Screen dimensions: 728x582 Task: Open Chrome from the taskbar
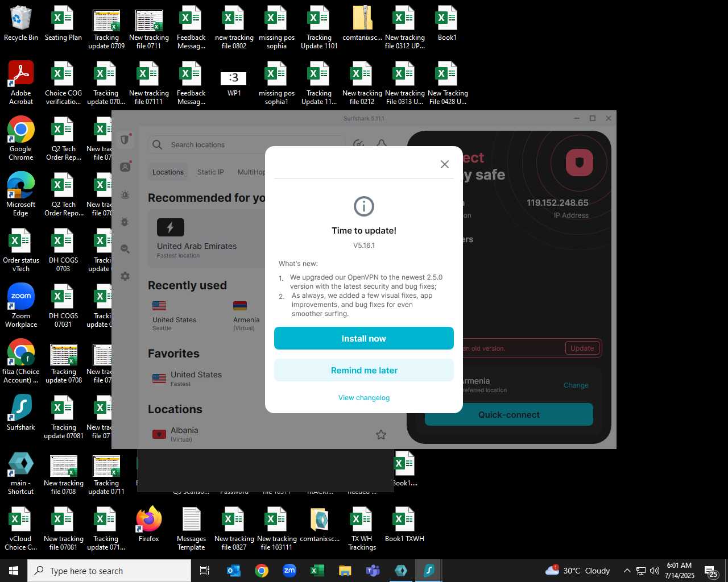click(262, 571)
